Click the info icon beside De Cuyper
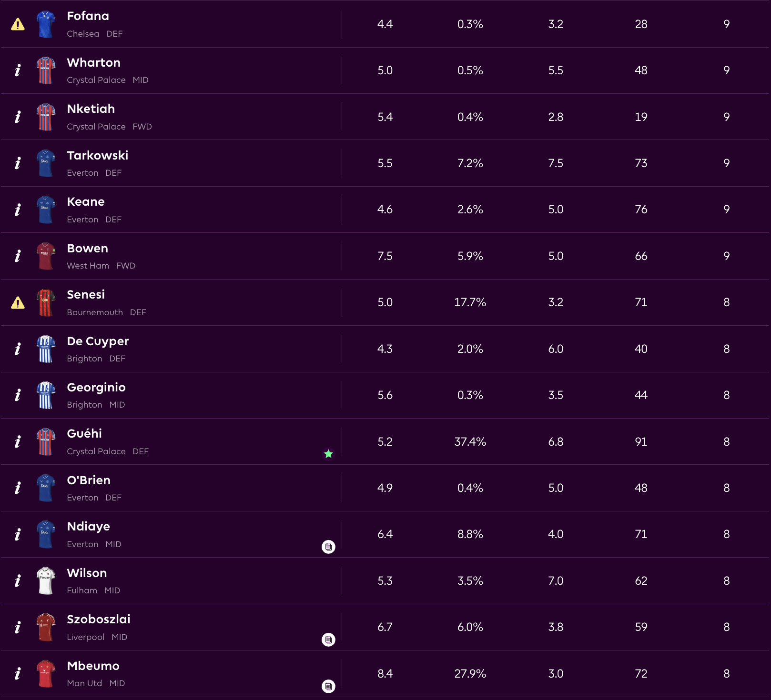This screenshot has height=700, width=771. pos(18,349)
